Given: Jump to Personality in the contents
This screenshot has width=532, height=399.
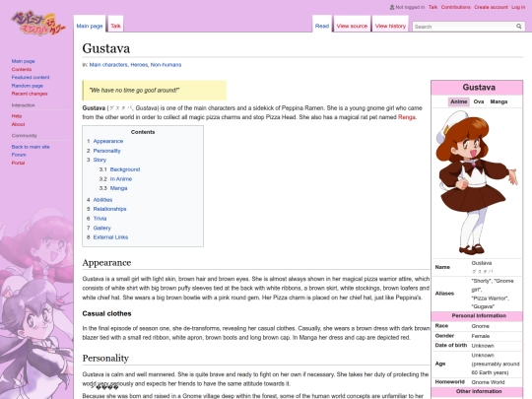Looking at the screenshot, I should [106, 151].
